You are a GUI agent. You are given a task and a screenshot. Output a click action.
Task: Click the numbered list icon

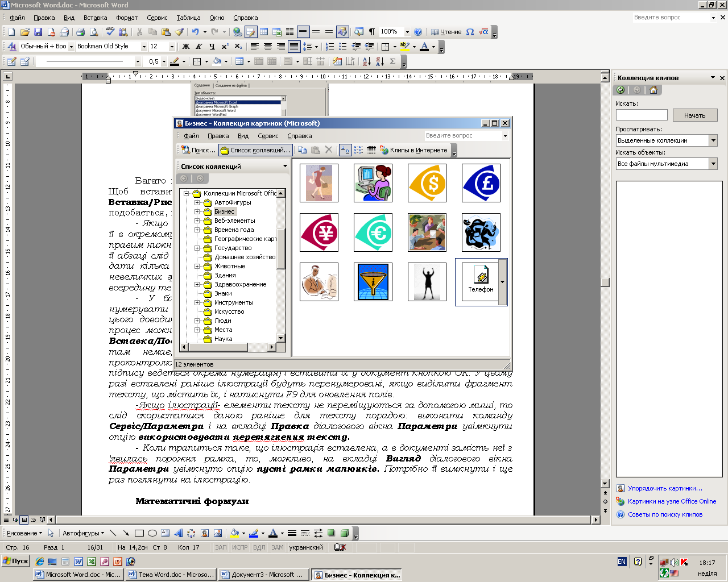(x=330, y=47)
